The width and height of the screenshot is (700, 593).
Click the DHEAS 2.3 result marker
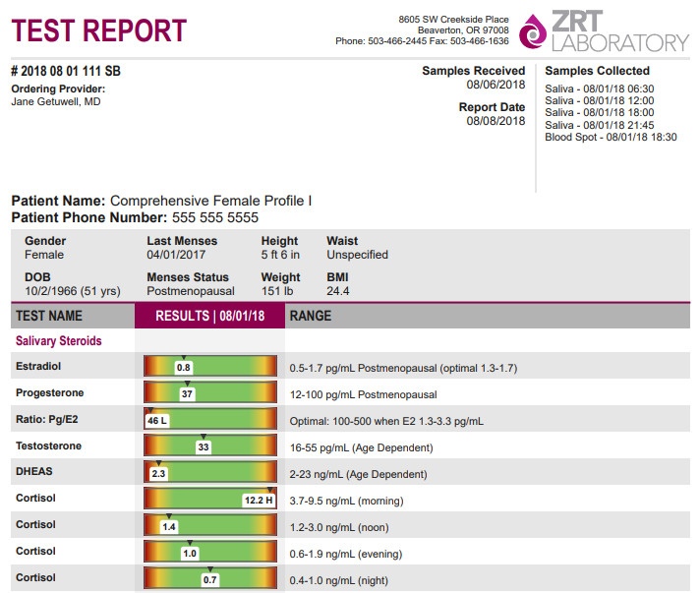point(158,474)
